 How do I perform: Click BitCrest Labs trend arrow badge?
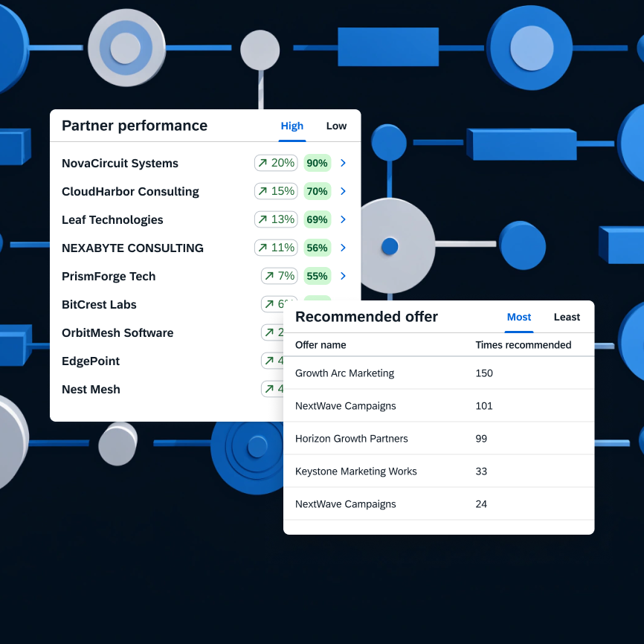click(x=273, y=304)
